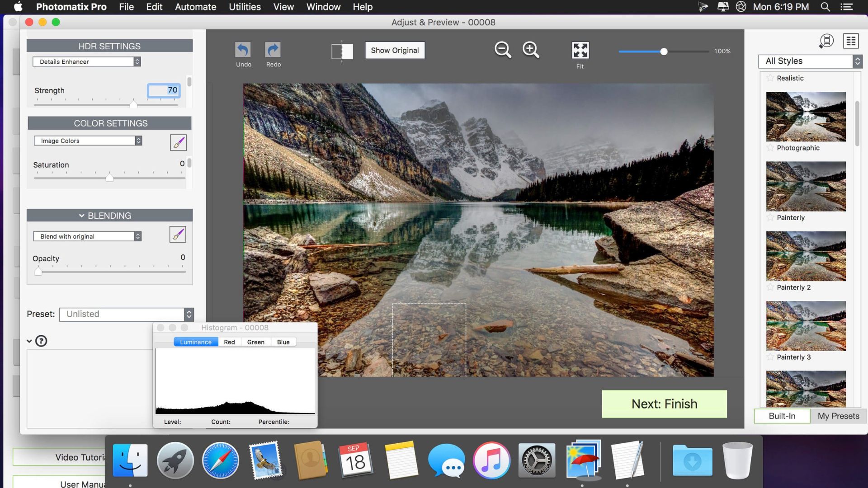Click the Strength input field
The height and width of the screenshot is (488, 868).
click(164, 89)
